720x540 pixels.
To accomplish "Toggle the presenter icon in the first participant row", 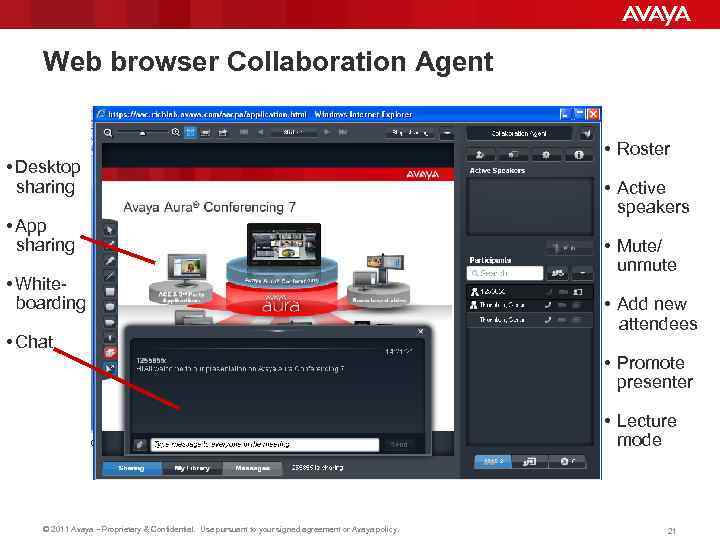I will (x=578, y=292).
